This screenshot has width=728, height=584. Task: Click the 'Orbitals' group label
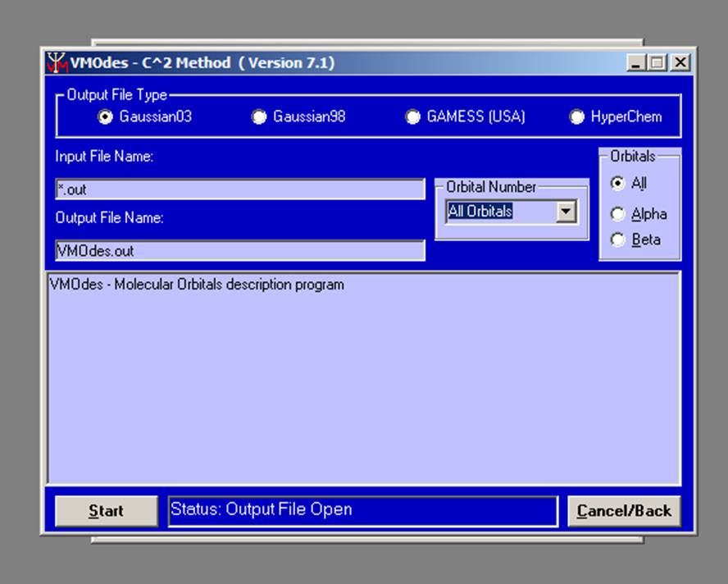point(632,156)
